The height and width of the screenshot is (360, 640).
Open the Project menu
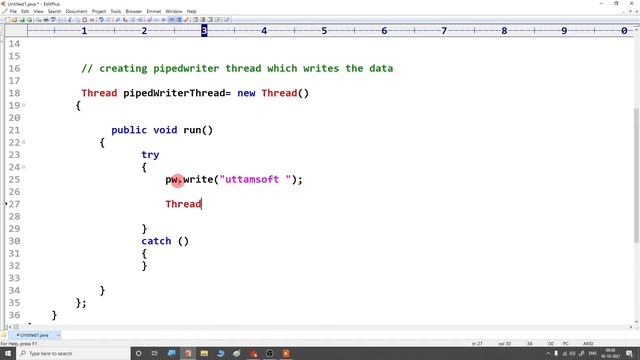(x=99, y=11)
